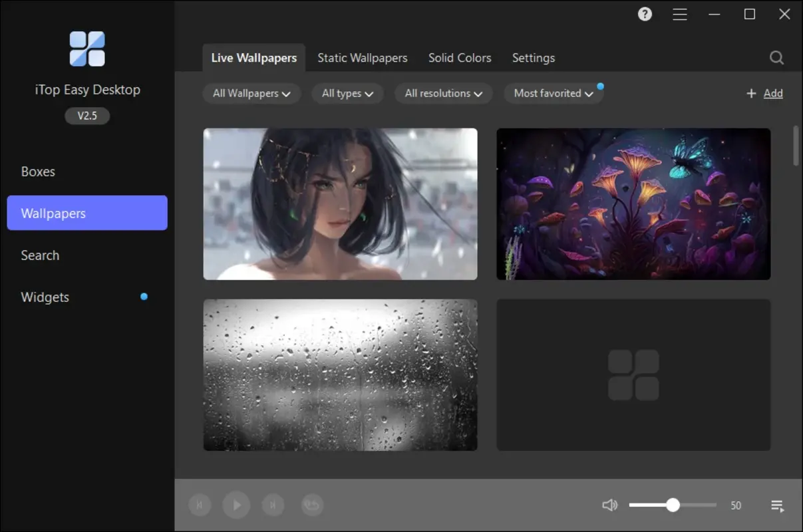Enable loop playback mode
Viewport: 803px width, 532px height.
click(x=312, y=505)
